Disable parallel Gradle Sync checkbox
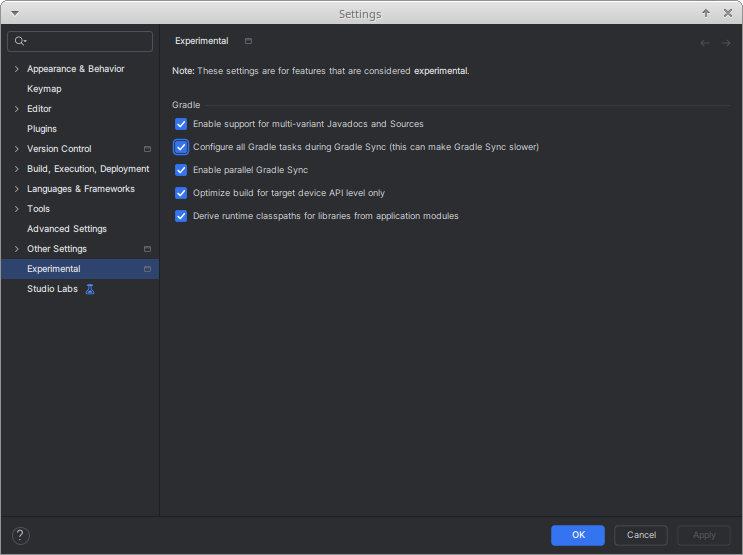The image size is (743, 555). pos(181,170)
